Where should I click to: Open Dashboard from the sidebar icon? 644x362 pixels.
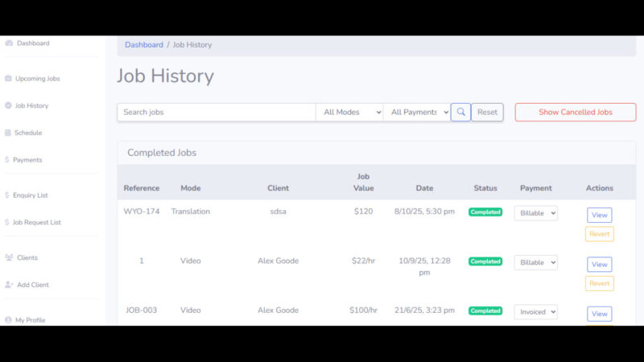(9, 43)
